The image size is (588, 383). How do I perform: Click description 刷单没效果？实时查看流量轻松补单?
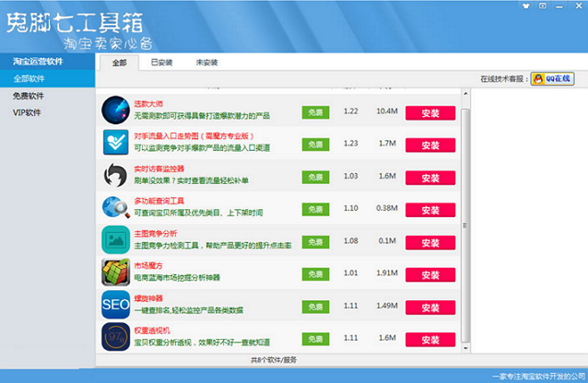[x=192, y=180]
